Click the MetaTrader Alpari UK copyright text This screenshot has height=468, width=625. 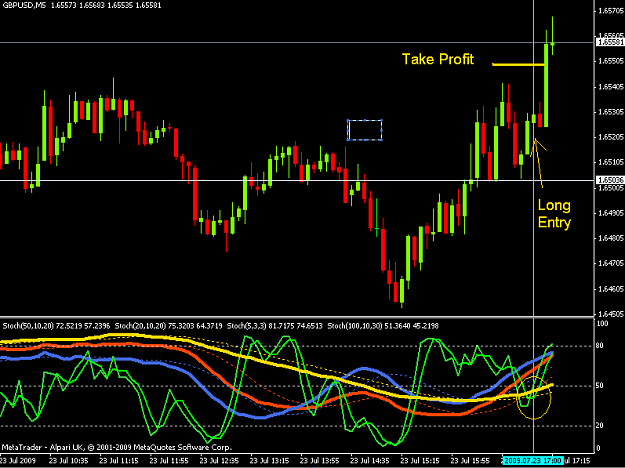tap(116, 447)
